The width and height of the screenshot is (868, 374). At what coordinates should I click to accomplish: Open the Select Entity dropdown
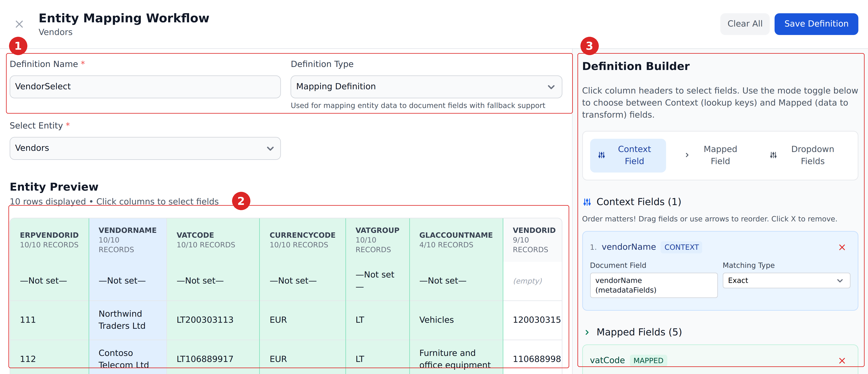click(x=145, y=148)
